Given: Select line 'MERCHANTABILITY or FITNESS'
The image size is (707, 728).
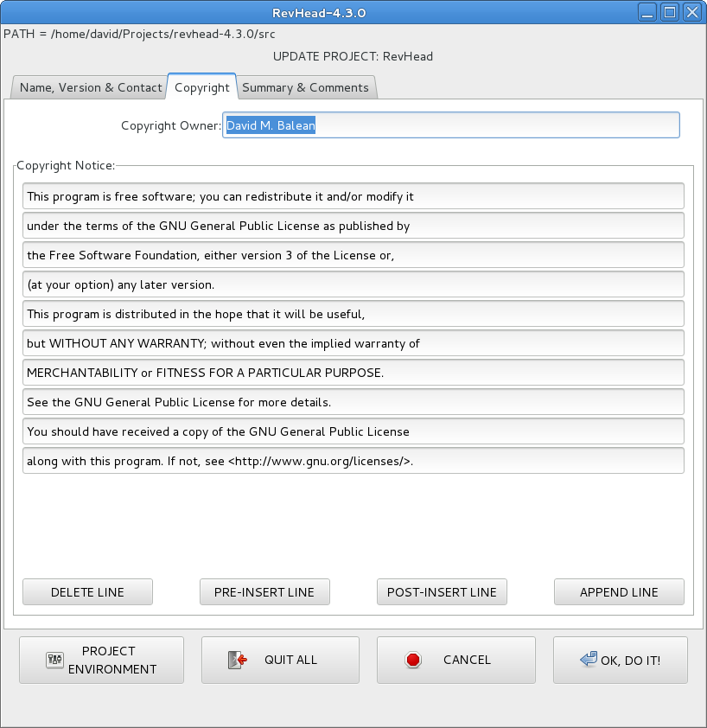Looking at the screenshot, I should pyautogui.click(x=353, y=373).
